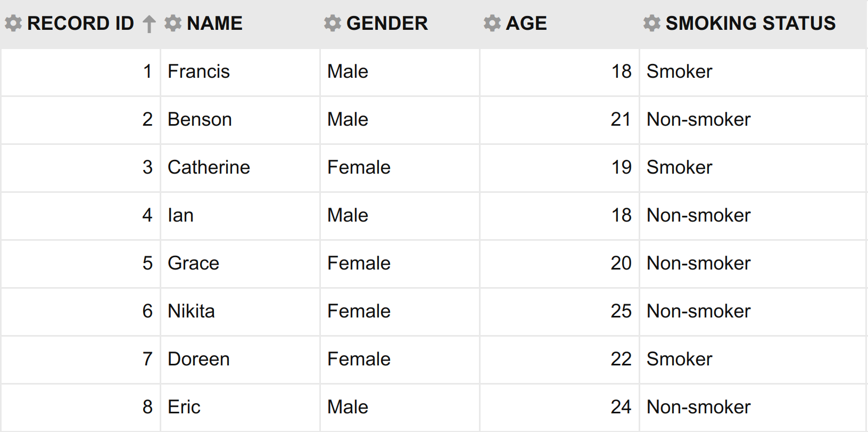Select Doreen's Smoker status cell
The width and height of the screenshot is (868, 432).
(x=753, y=360)
